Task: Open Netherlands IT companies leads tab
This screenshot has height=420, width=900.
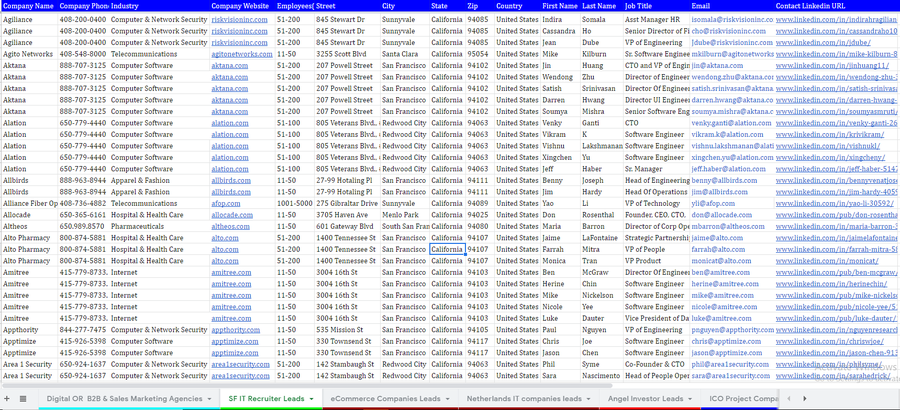Action: tap(524, 399)
